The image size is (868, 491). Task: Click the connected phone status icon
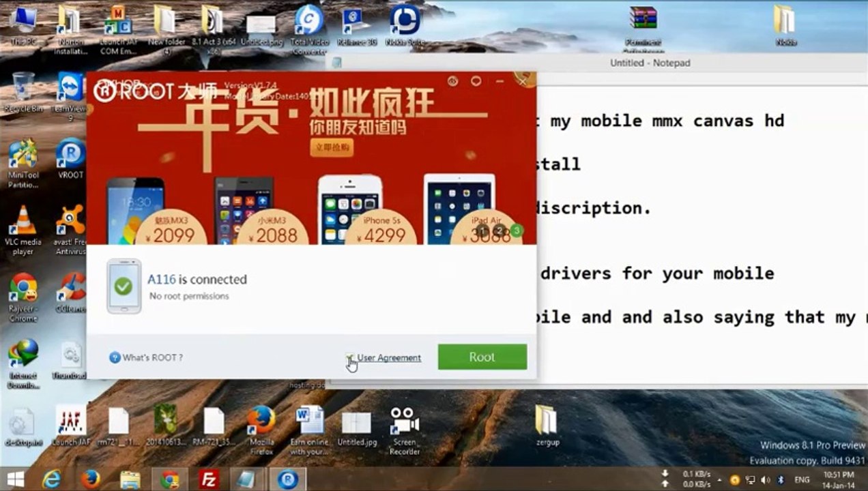(124, 286)
